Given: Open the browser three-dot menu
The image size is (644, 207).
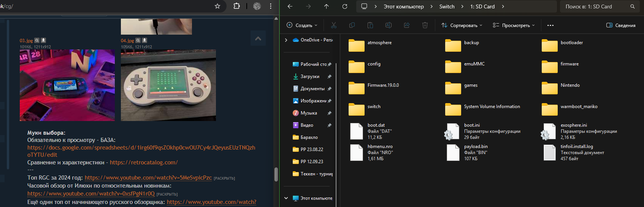Looking at the screenshot, I should (271, 6).
